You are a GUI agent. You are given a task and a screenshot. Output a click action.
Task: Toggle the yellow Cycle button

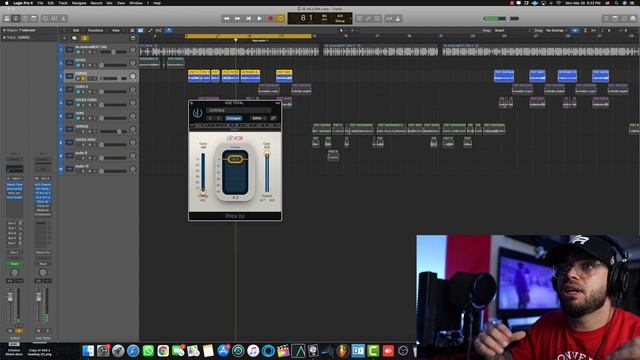[280, 18]
